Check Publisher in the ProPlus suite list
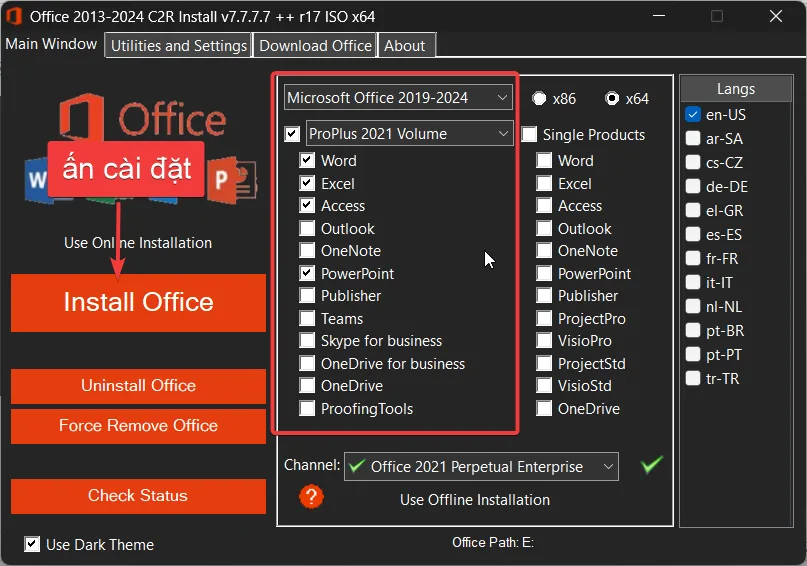This screenshot has width=807, height=566. coord(307,296)
